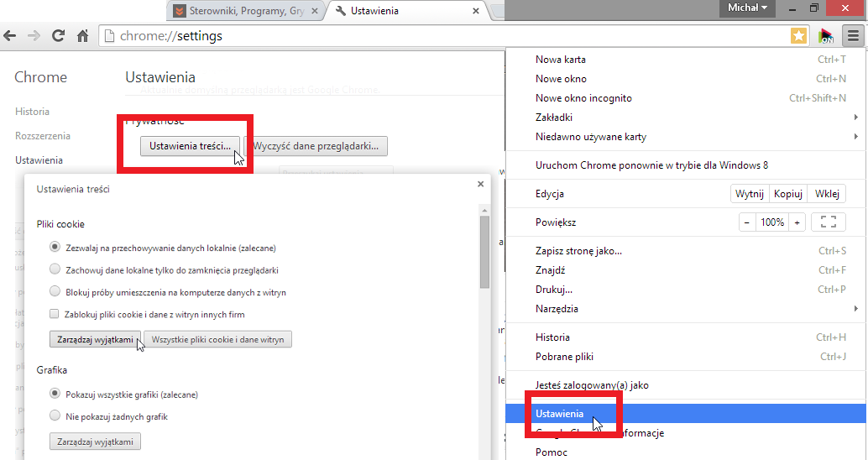Expand the Narzędzia submenu
The image size is (868, 460).
point(687,309)
